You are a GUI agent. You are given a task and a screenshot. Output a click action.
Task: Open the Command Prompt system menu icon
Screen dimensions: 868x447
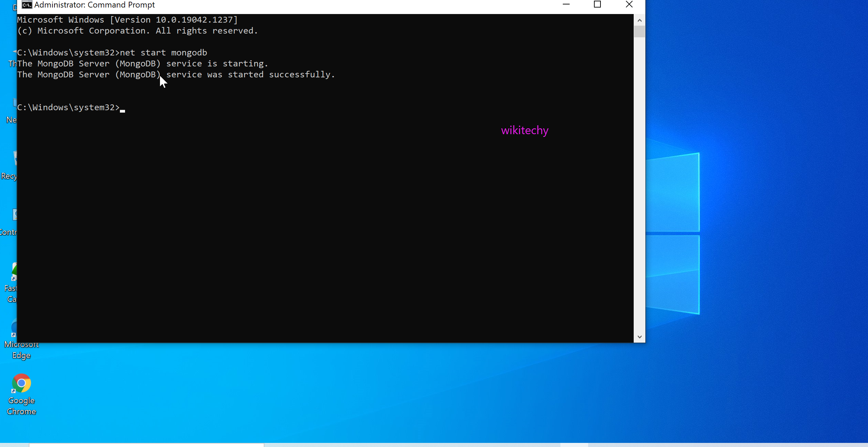pos(27,5)
